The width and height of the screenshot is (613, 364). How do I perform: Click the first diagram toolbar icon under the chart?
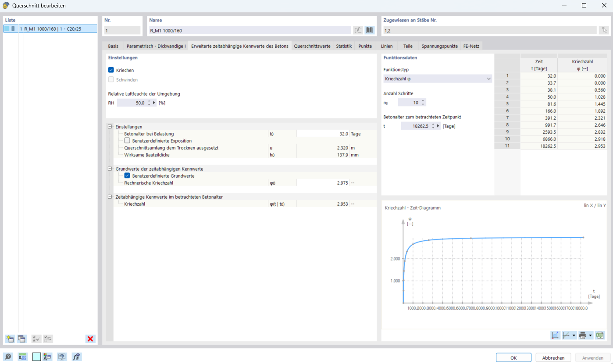pyautogui.click(x=555, y=335)
